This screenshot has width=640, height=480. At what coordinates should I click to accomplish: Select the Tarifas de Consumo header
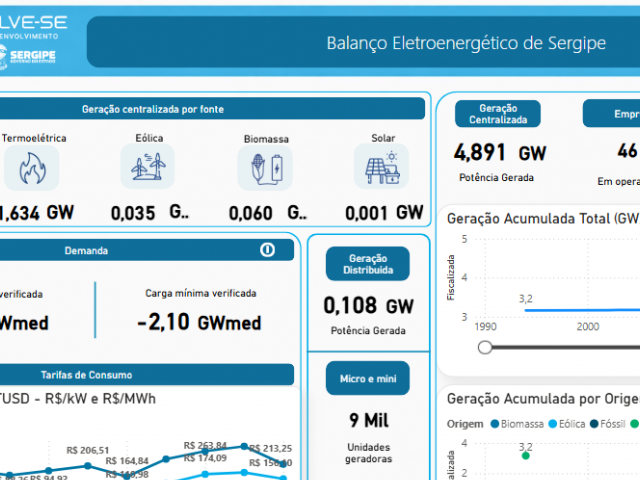(86, 374)
